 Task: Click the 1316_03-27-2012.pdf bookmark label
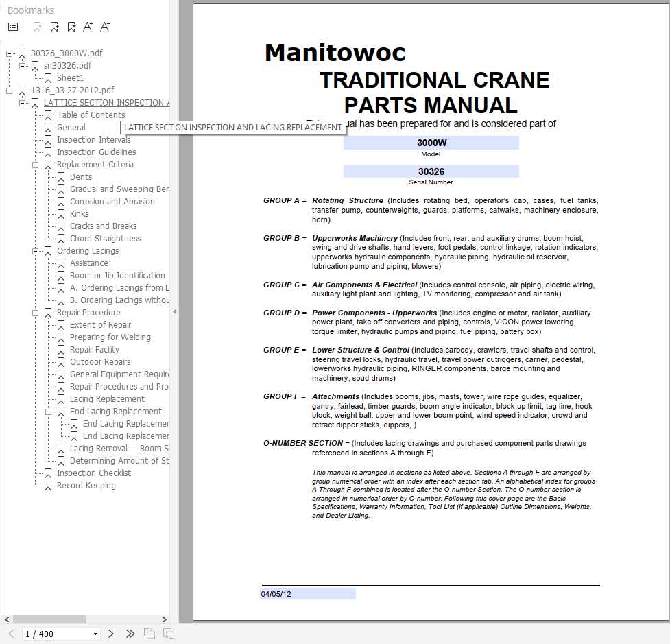click(72, 90)
